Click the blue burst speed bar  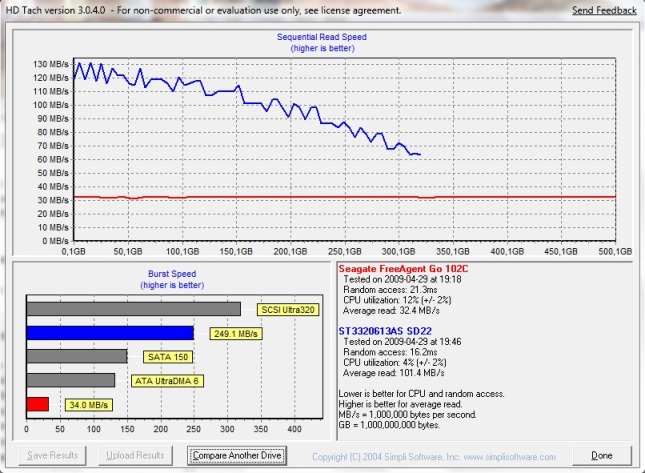tap(110, 332)
